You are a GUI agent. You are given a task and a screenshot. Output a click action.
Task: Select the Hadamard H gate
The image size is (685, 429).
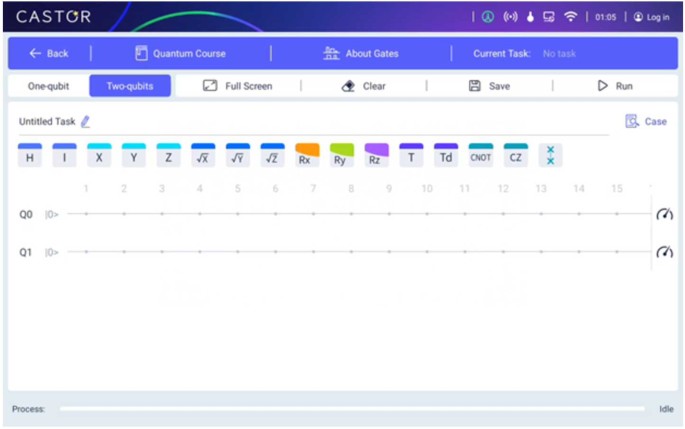[x=30, y=156]
